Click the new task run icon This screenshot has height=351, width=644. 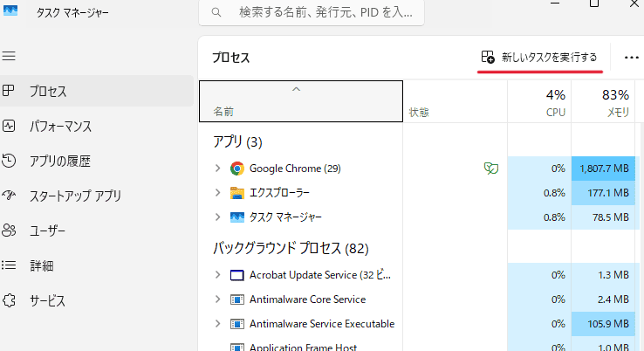pyautogui.click(x=488, y=57)
